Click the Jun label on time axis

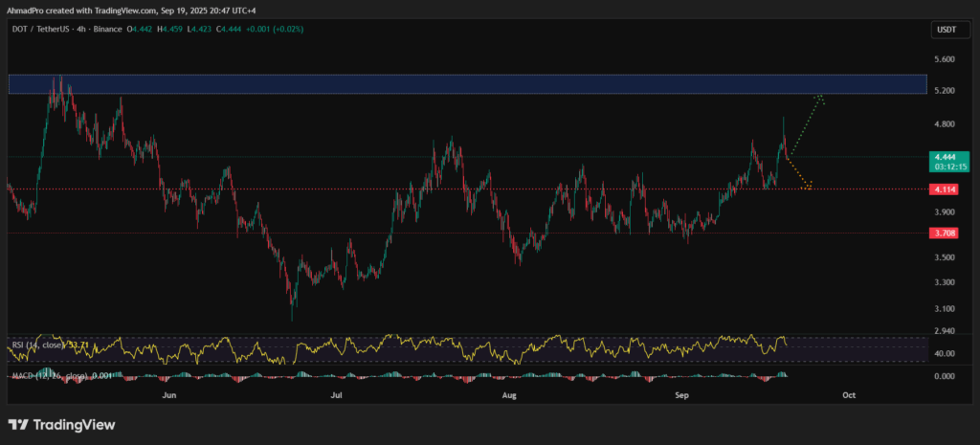(x=168, y=396)
